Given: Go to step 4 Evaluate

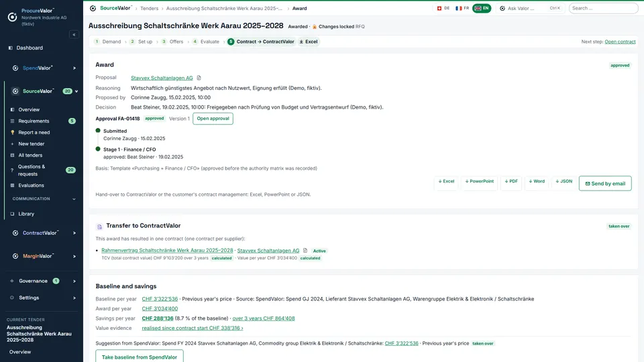Looking at the screenshot, I should [206, 42].
